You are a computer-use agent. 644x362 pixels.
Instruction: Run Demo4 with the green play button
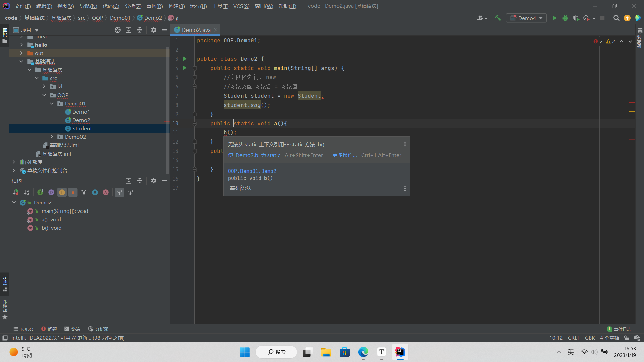pos(554,18)
